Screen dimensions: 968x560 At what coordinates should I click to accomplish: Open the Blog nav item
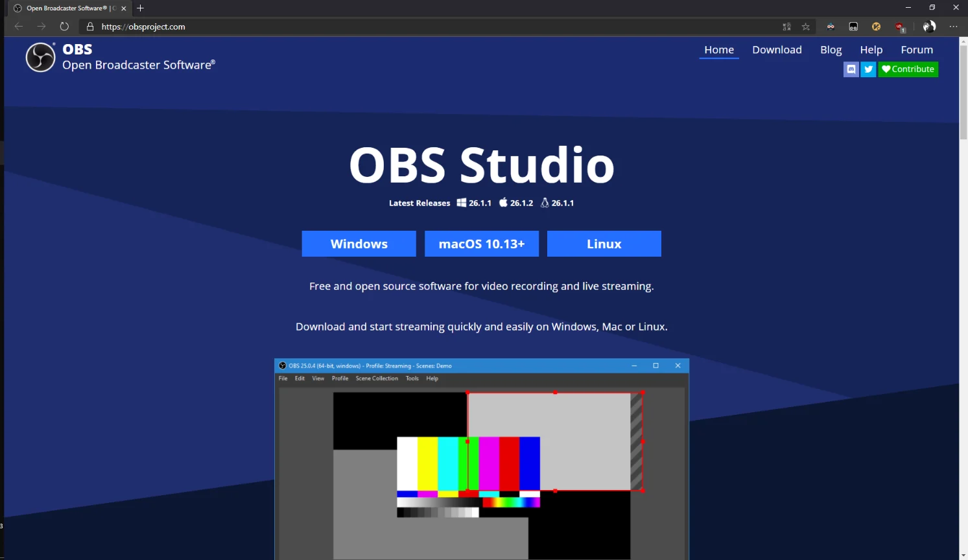831,50
